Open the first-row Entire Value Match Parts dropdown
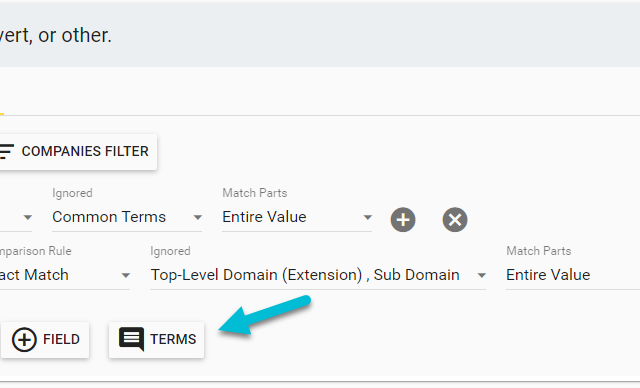 click(297, 217)
